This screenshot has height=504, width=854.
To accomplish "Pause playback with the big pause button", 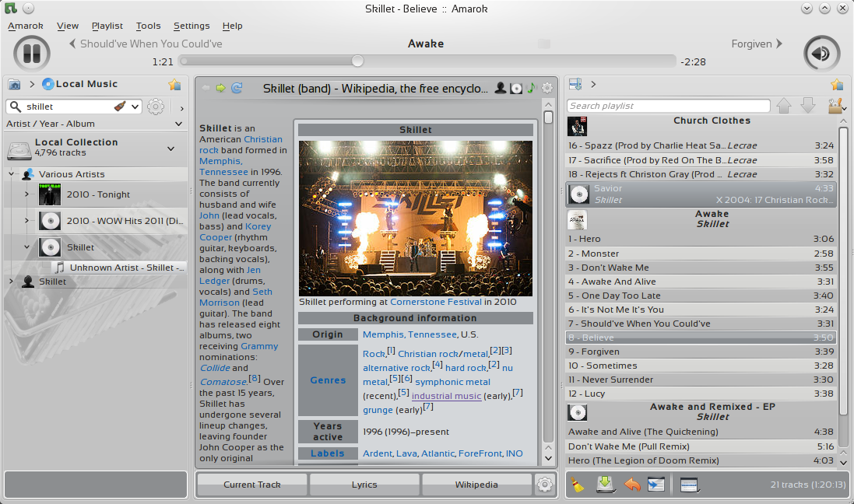I will click(x=32, y=54).
